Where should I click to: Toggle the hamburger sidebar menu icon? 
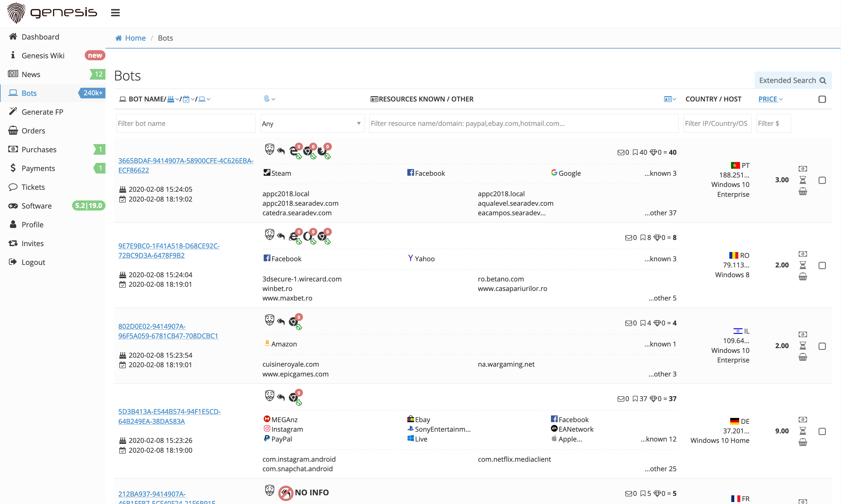(115, 13)
